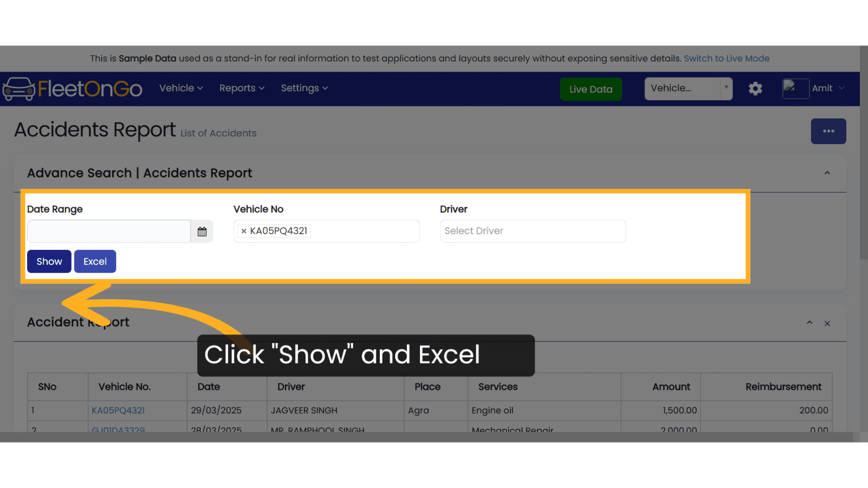Open the Select Driver dropdown

coord(533,231)
